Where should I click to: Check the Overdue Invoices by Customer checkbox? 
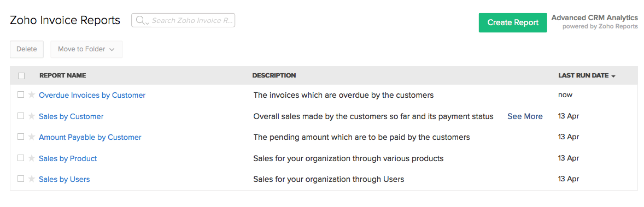point(21,95)
